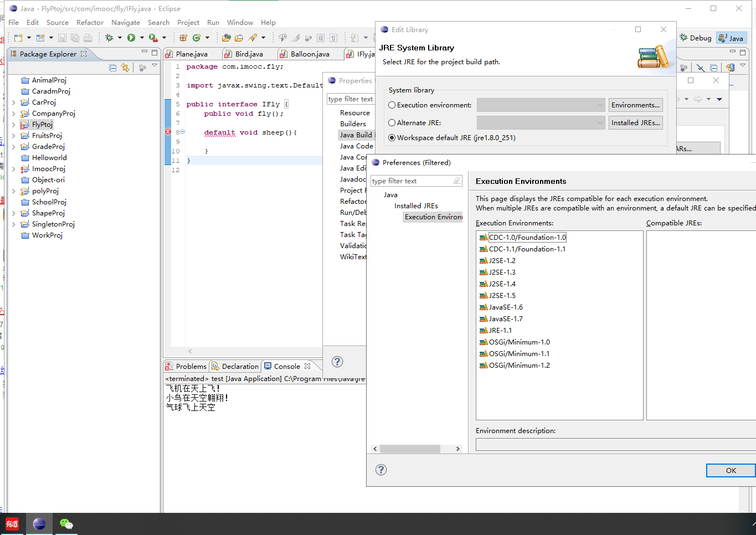Click the error marker on line 8
The image size is (756, 535).
pyautogui.click(x=168, y=132)
